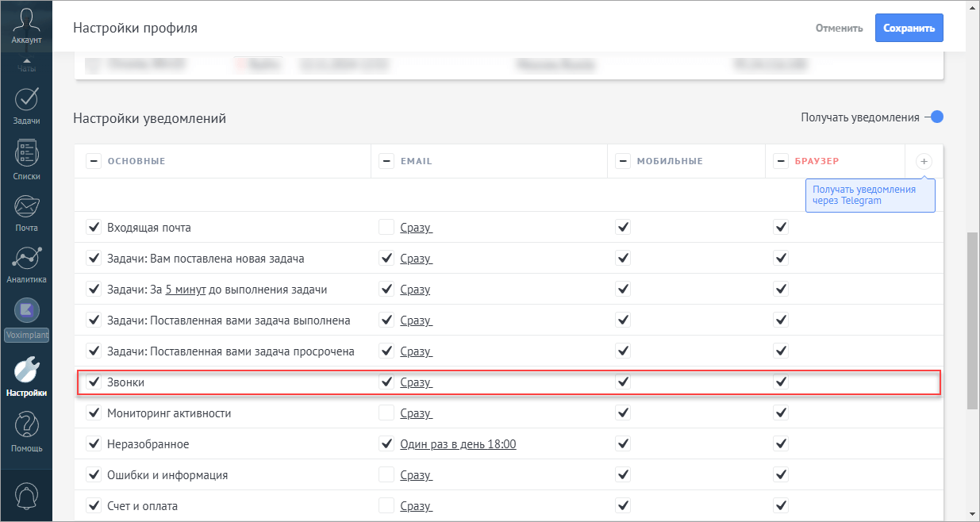Screen dimensions: 980x522
Task: Enable email checkbox for Мониторинг активности
Action: tap(386, 413)
